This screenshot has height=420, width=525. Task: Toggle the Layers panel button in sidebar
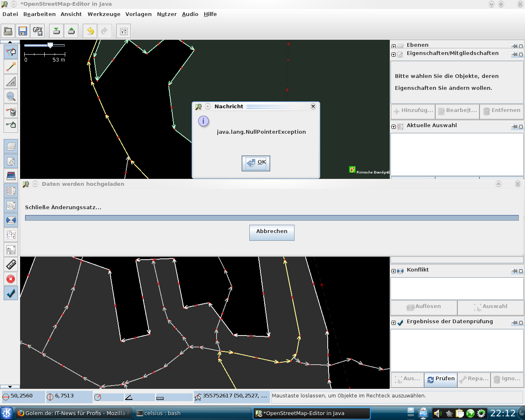point(11,146)
